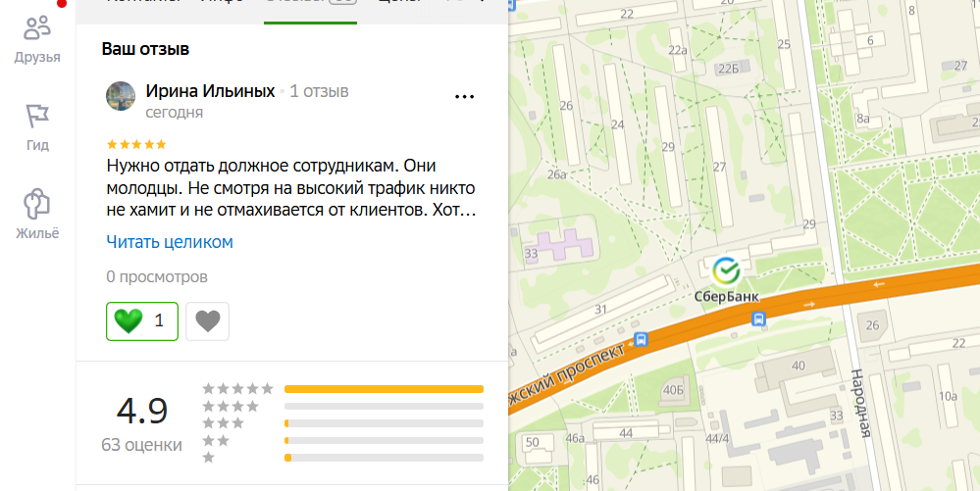980x491 pixels.
Task: Click the 4.9 overall rating value
Action: tap(142, 411)
